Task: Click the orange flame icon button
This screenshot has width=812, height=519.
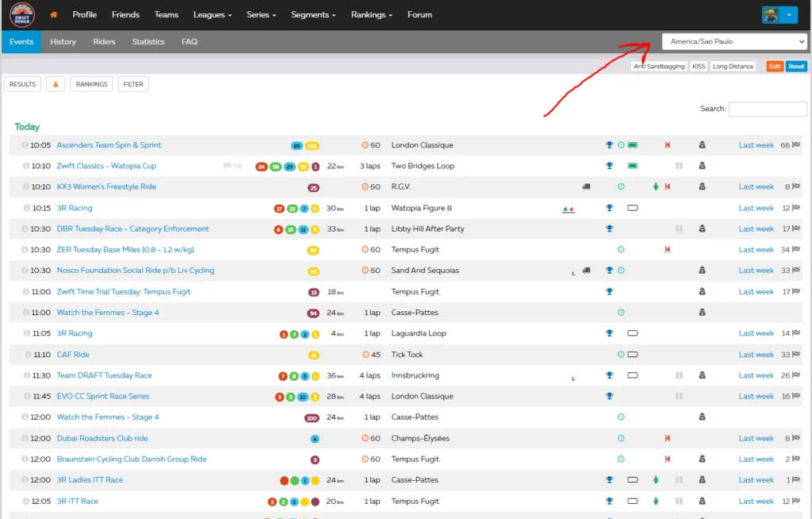Action: point(56,84)
